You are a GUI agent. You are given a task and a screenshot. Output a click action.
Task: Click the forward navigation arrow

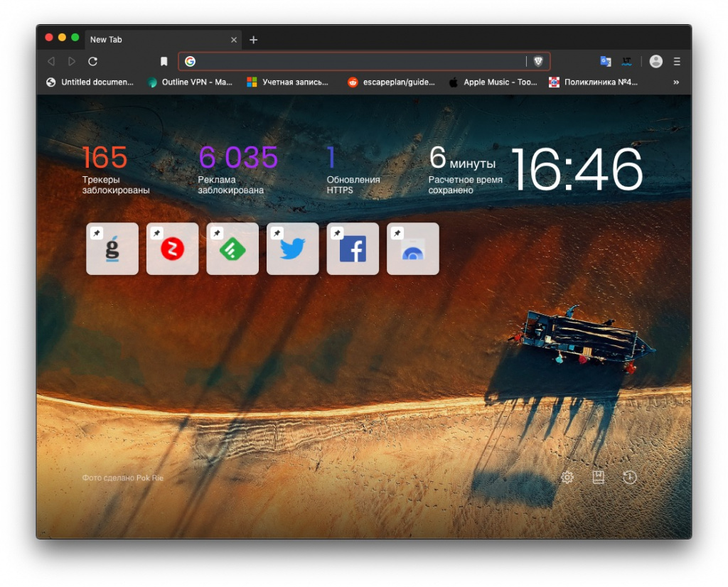(x=72, y=61)
